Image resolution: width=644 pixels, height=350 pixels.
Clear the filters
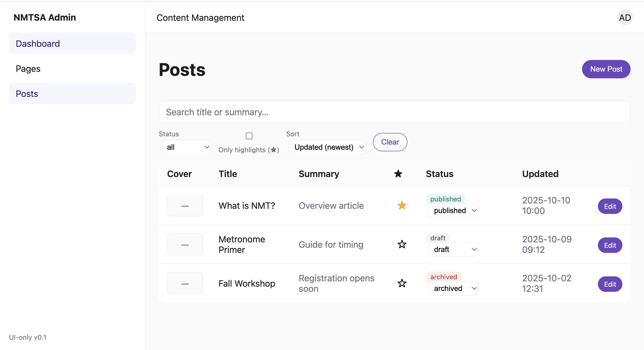[x=390, y=142]
